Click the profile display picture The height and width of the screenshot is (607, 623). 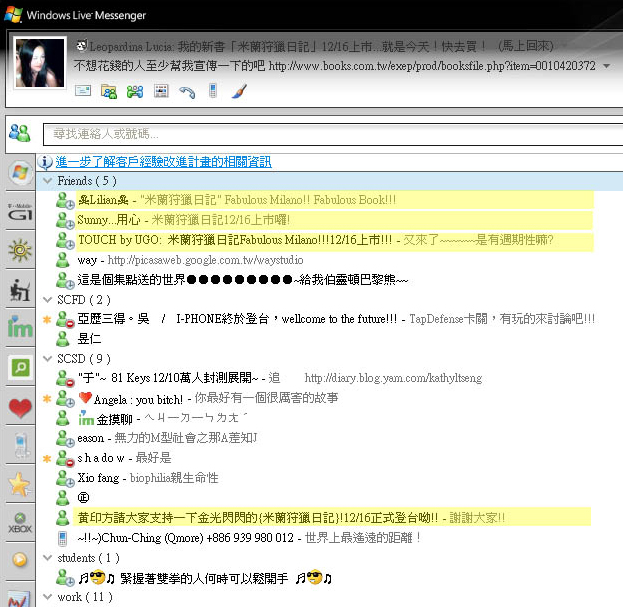pyautogui.click(x=39, y=63)
